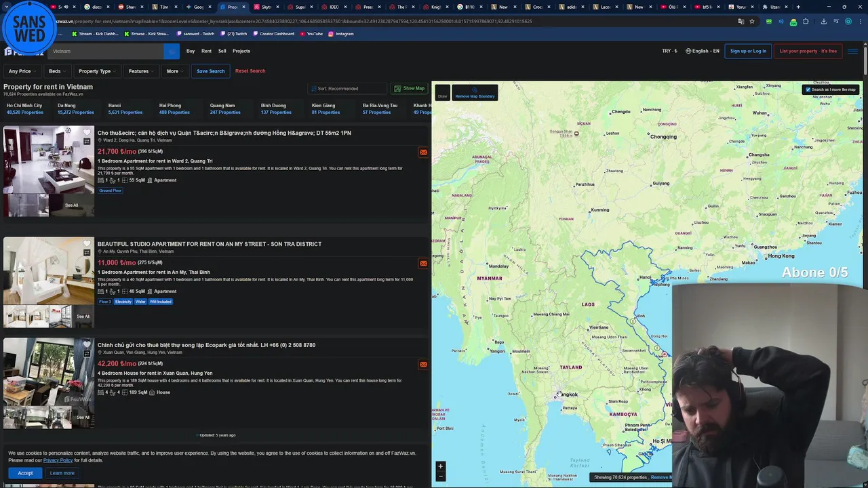Image resolution: width=868 pixels, height=488 pixels.
Task: Click Remove Map Boundary button on map
Action: (x=475, y=93)
